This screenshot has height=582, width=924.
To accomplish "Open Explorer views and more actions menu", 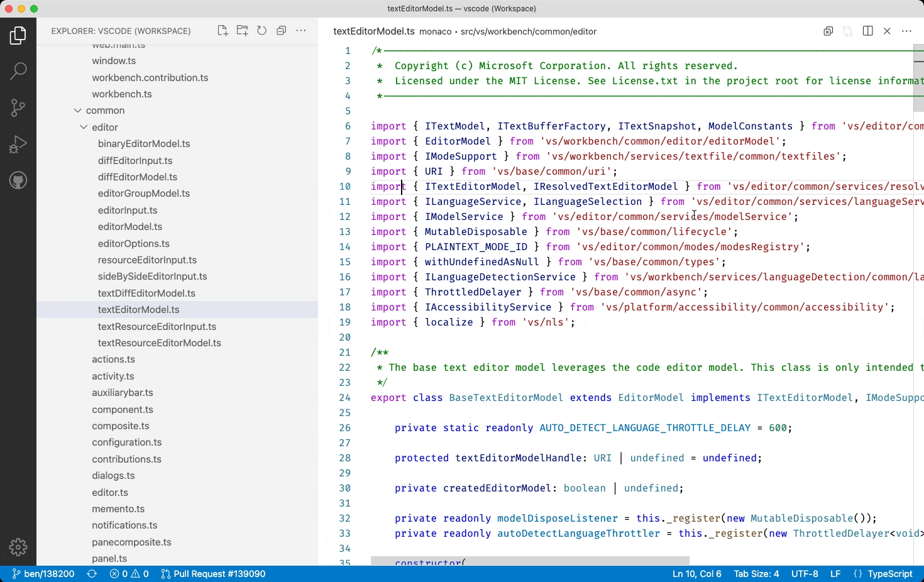I will point(301,31).
